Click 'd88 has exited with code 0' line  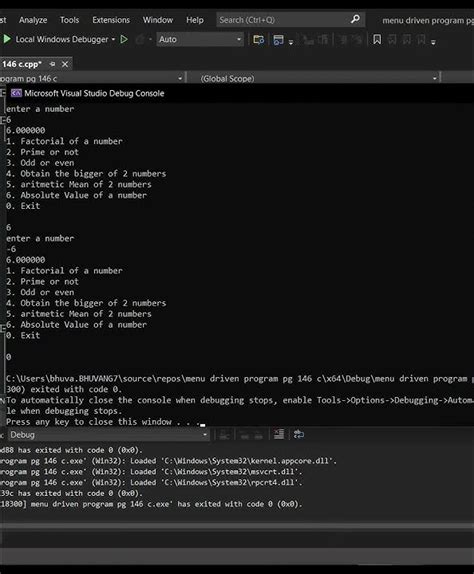(71, 450)
